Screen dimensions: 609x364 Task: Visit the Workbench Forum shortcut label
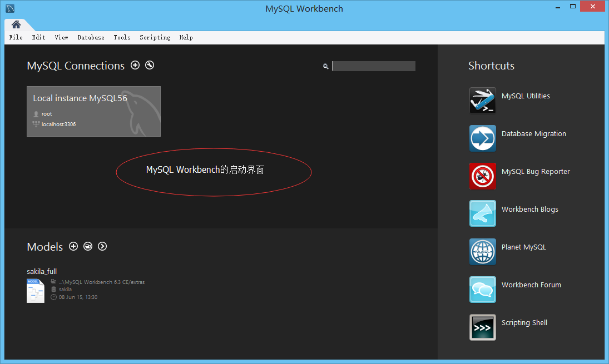531,285
